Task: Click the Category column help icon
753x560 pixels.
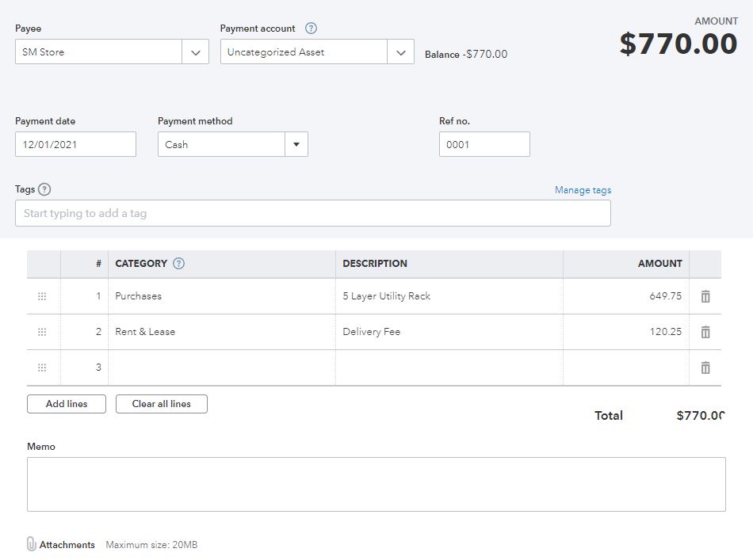Action: 179,264
